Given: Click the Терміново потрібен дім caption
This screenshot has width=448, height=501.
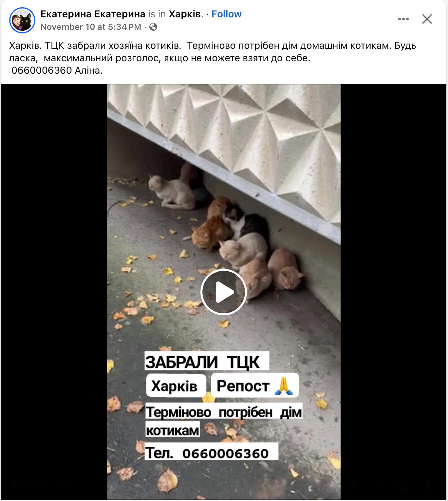Looking at the screenshot, I should pos(224,412).
